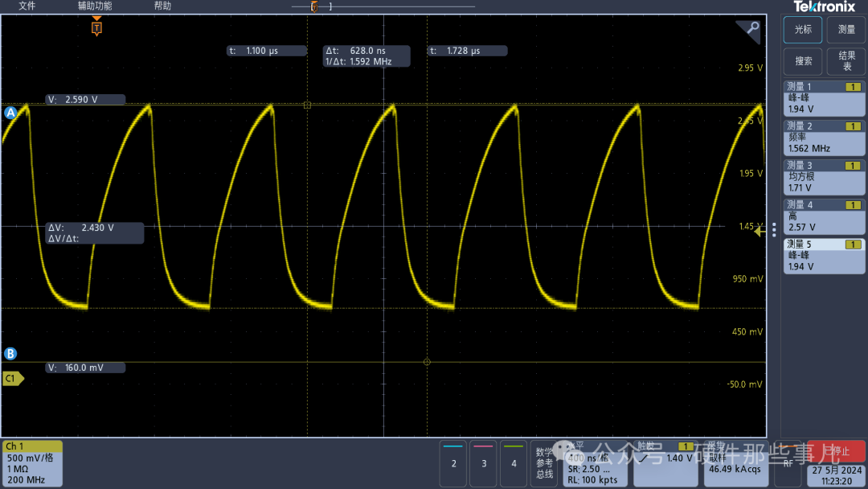
Task: Select cursor A handle on the left edge
Action: (10, 113)
